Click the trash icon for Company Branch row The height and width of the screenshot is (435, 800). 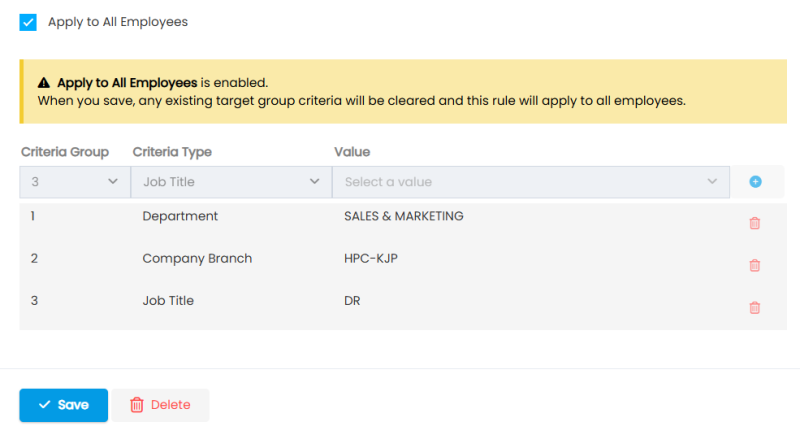pos(754,265)
